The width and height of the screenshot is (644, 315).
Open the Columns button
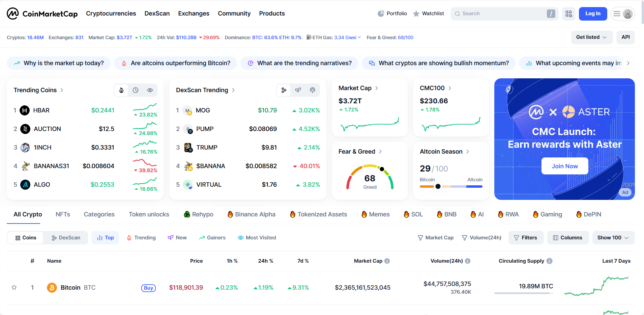tap(568, 238)
